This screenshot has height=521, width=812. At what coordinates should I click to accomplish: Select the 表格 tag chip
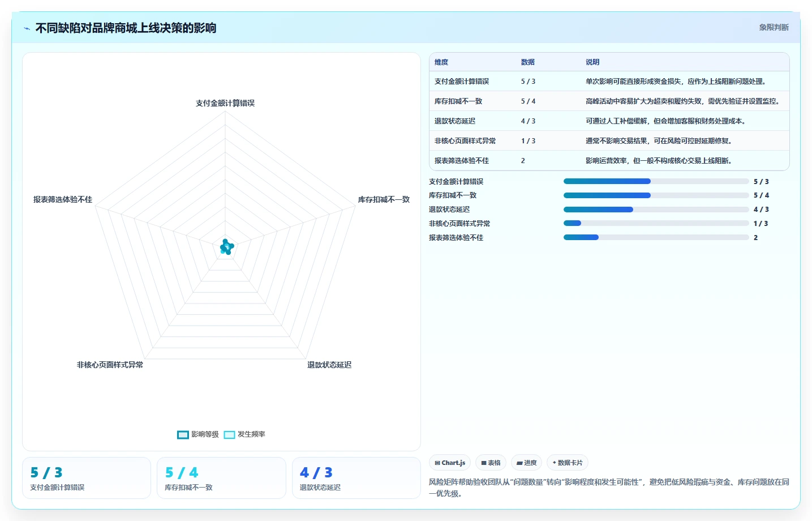tap(491, 463)
